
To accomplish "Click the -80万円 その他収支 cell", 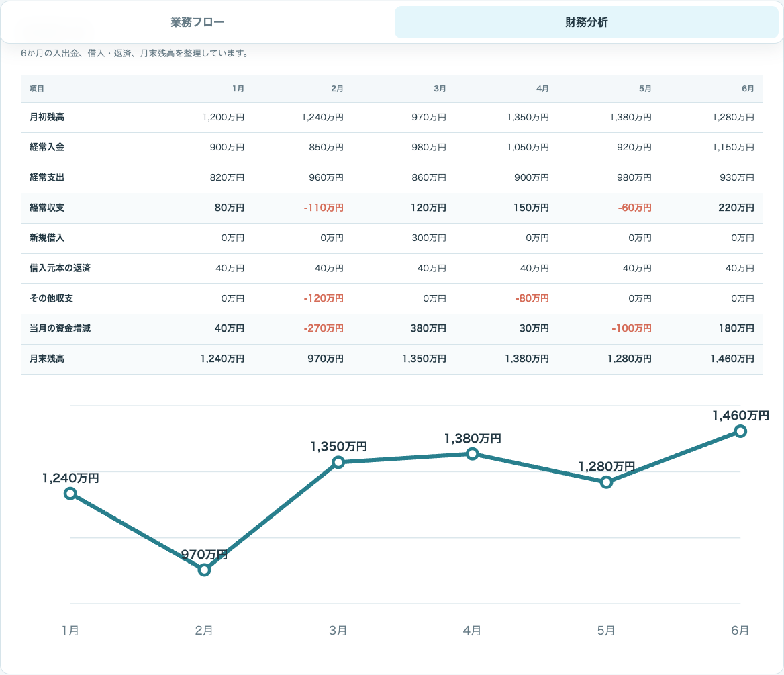I will 532,298.
